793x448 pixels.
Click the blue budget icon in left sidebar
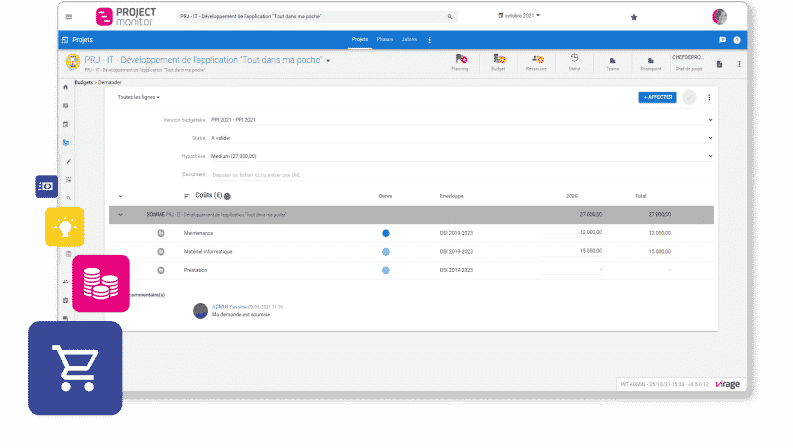pyautogui.click(x=66, y=143)
